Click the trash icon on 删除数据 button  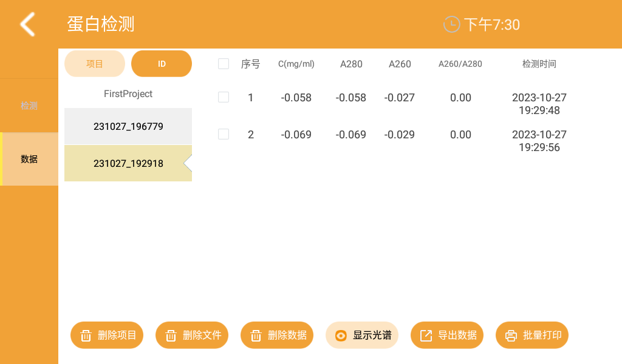[256, 335]
